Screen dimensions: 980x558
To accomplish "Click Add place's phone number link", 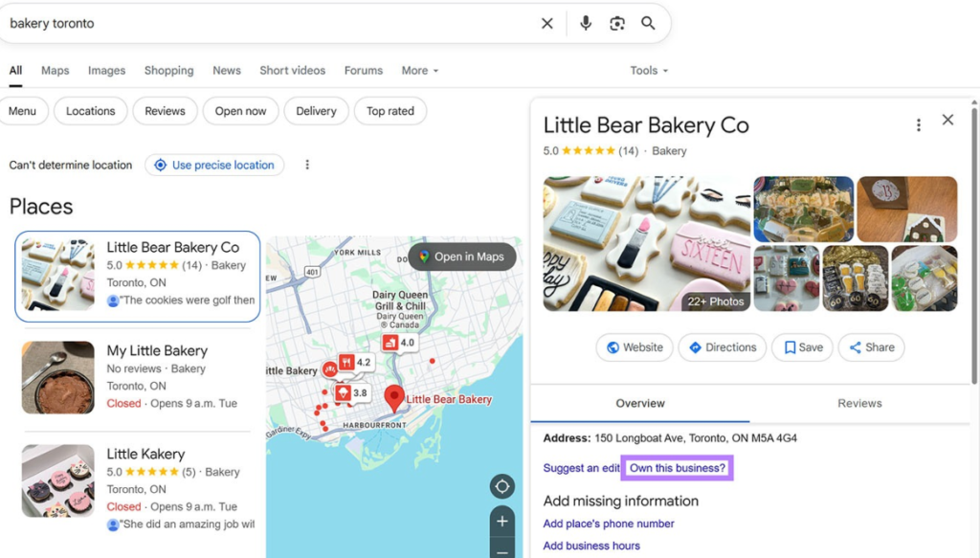I will pos(609,524).
